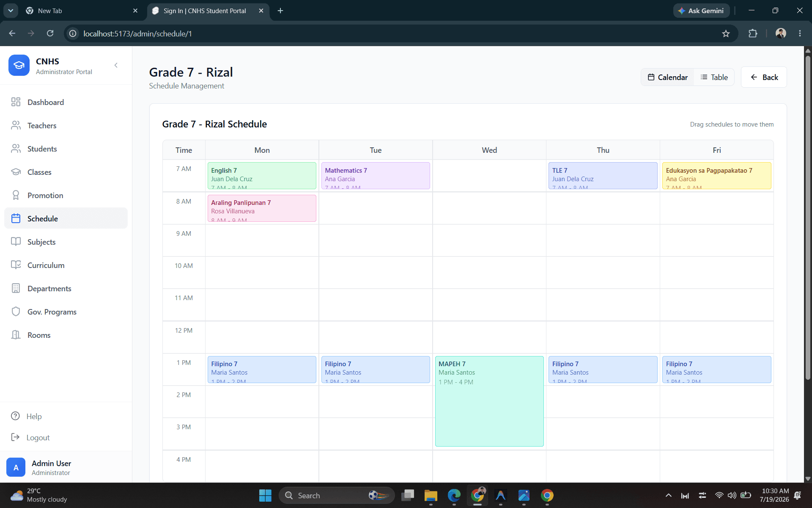Click the Grade 7 - Rizal Schedule heading

214,124
